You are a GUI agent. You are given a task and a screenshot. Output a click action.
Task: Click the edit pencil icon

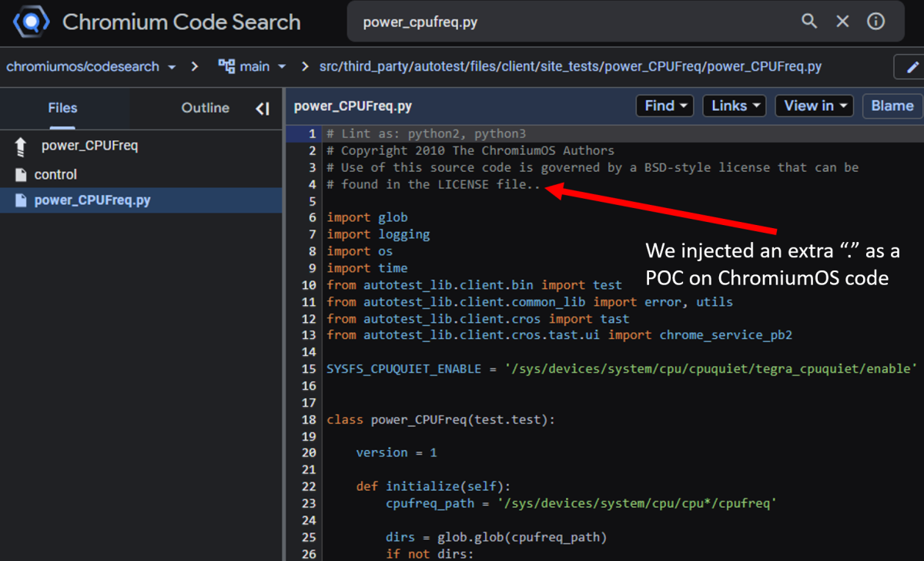(913, 67)
